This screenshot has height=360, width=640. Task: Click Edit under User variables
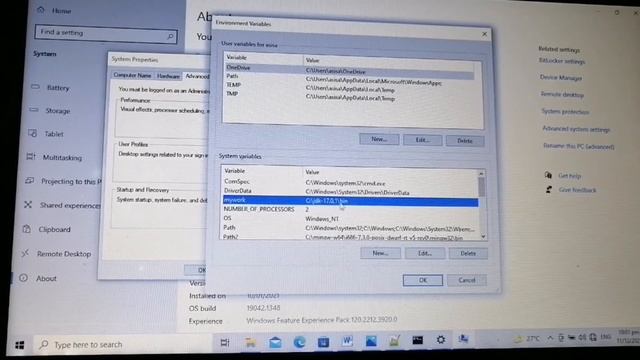point(422,140)
